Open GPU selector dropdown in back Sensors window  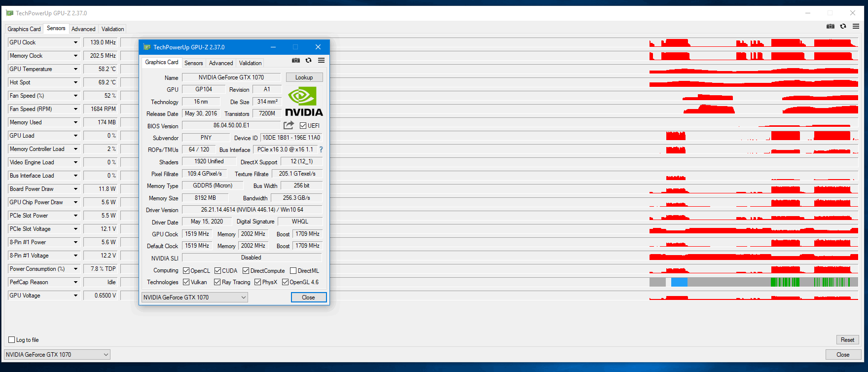pos(57,355)
